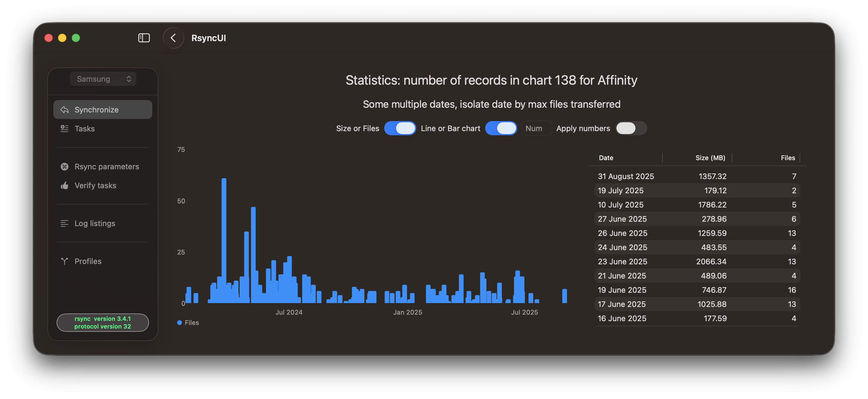This screenshot has height=399, width=868.
Task: Select the 27 June 2025 row
Action: click(x=697, y=219)
